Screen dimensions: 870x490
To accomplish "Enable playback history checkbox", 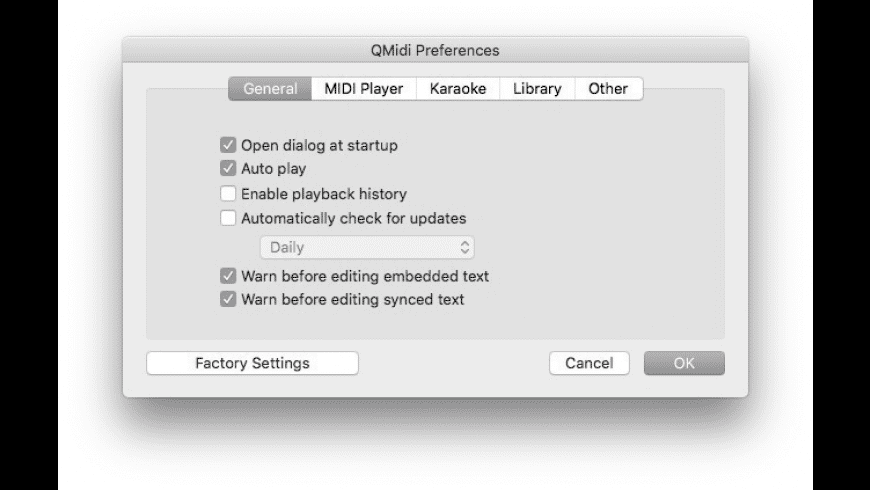I will [x=228, y=194].
